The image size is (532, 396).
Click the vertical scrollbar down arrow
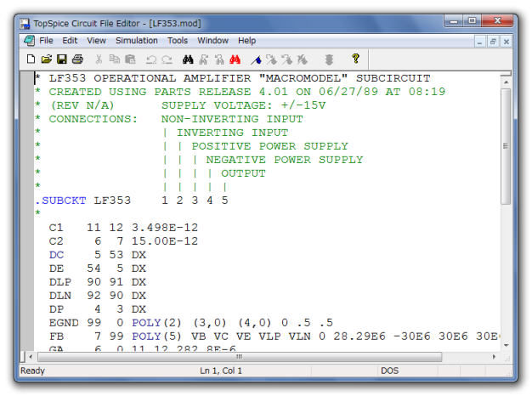pyautogui.click(x=506, y=346)
